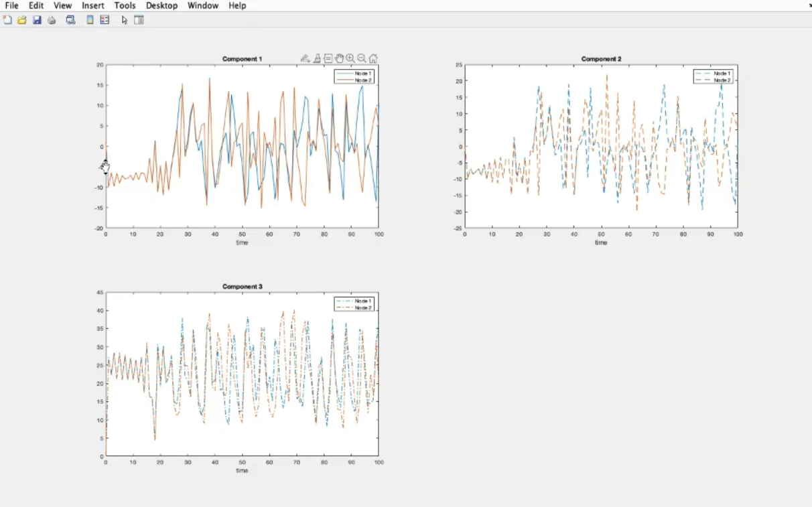
Task: Expand the Insert menu
Action: pyautogui.click(x=93, y=5)
